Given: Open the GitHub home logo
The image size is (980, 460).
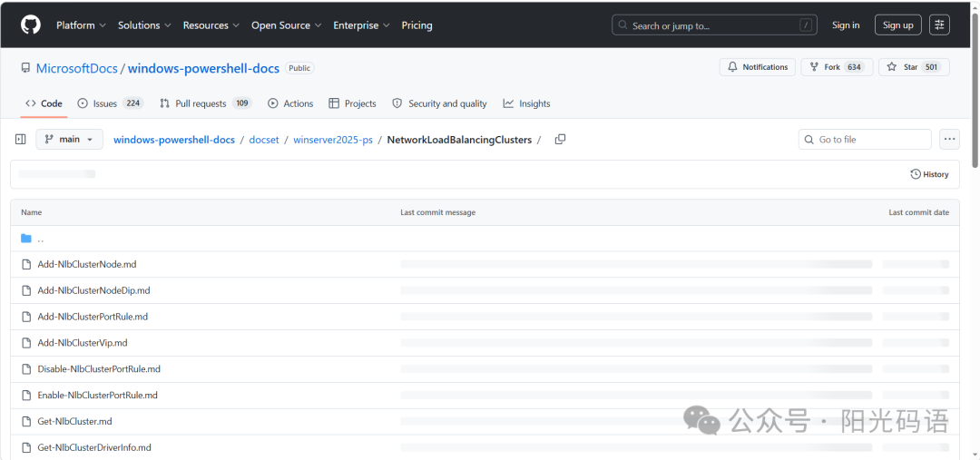Looking at the screenshot, I should pos(31,25).
